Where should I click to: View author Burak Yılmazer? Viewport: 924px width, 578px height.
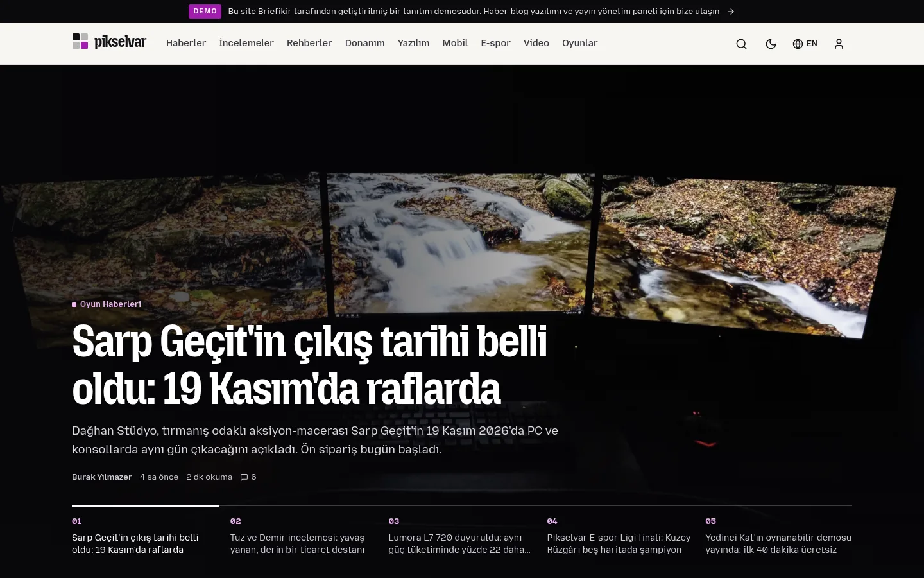(x=101, y=477)
